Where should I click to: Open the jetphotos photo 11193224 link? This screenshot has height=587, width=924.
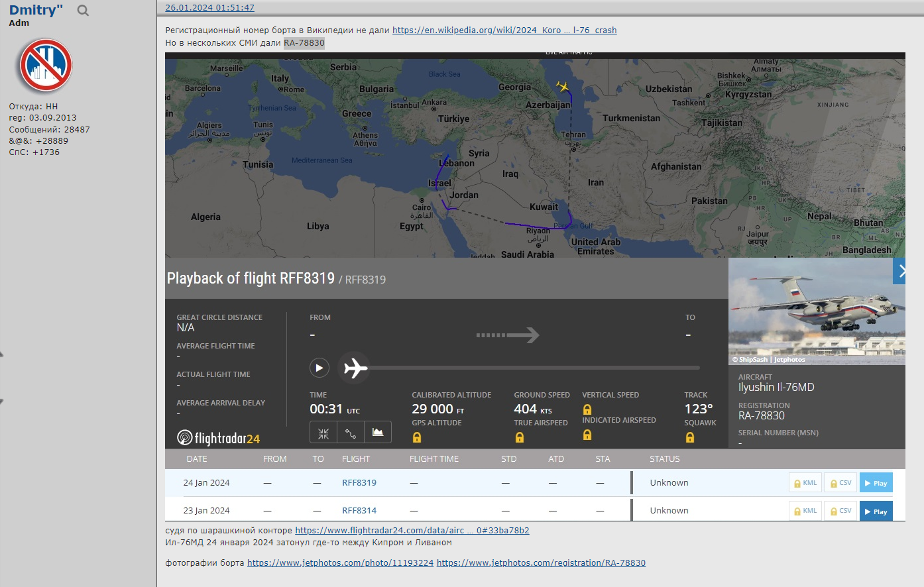click(x=340, y=562)
